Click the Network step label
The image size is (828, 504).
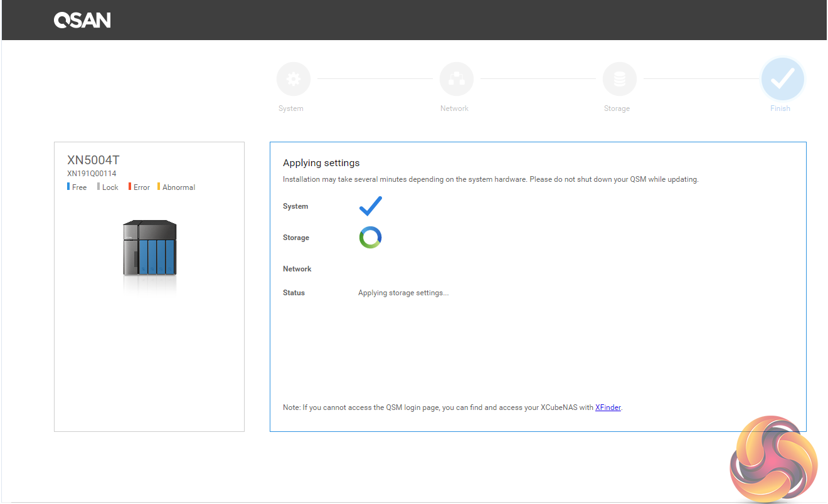[454, 108]
